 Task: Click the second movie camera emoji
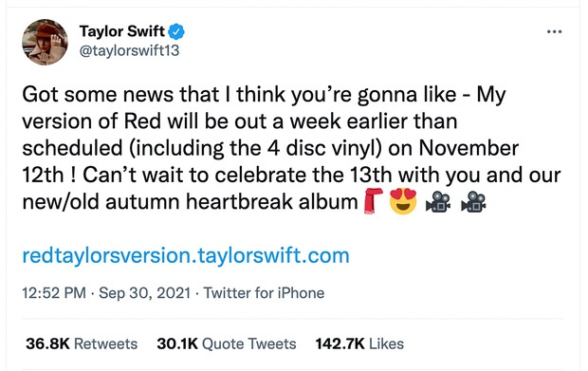[473, 202]
